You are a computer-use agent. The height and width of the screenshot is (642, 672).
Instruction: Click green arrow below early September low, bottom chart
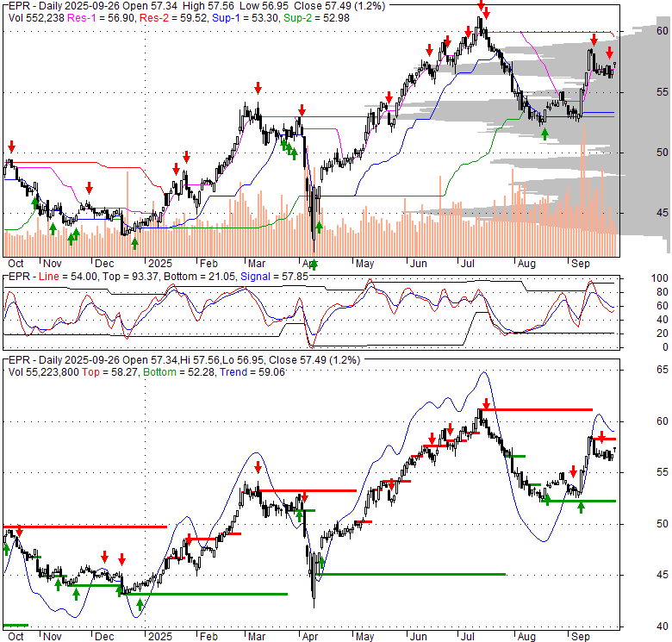pyautogui.click(x=581, y=508)
